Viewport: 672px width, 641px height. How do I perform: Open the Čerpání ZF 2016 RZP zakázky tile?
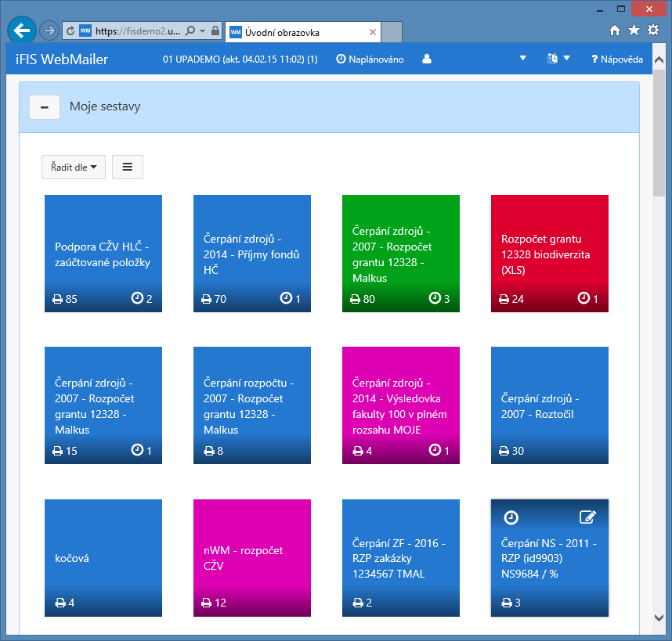click(x=401, y=558)
